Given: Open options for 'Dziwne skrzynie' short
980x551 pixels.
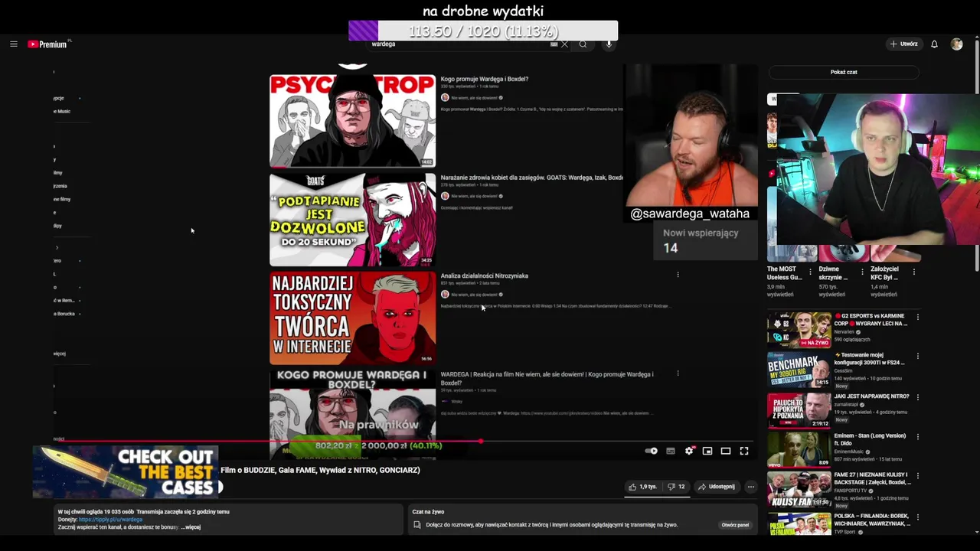Looking at the screenshot, I should pos(862,271).
